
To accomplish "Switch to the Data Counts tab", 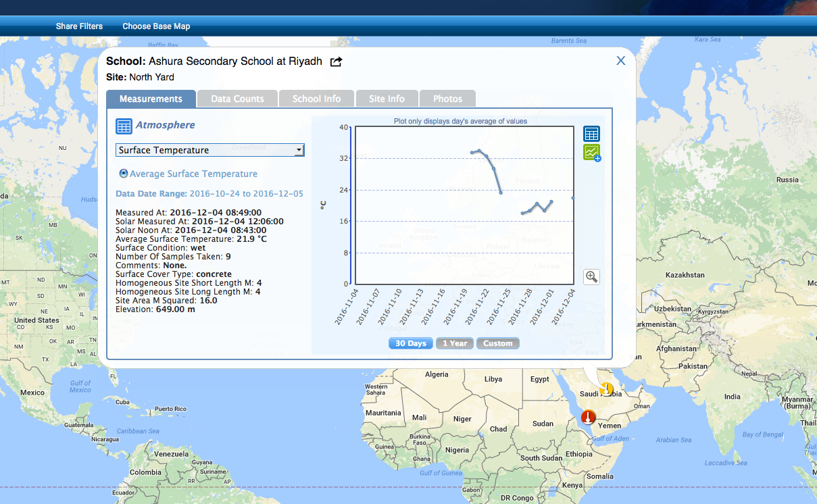I will pyautogui.click(x=237, y=99).
